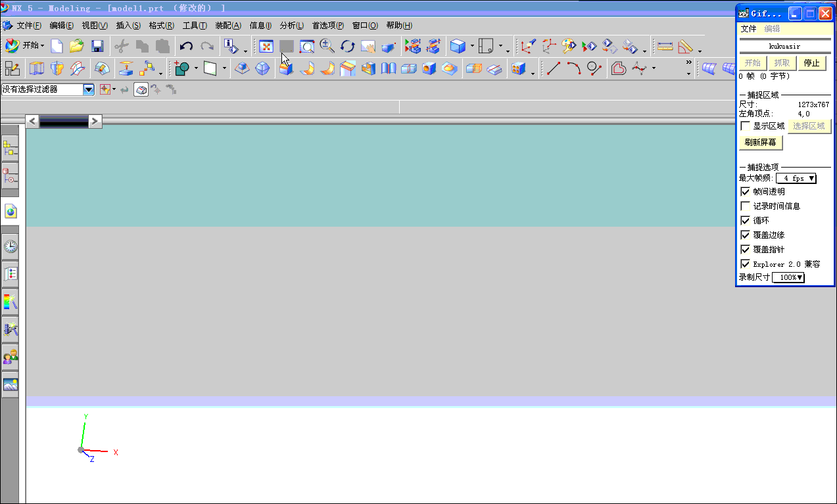Image resolution: width=837 pixels, height=504 pixels.
Task: Open the History clock tab in the resource bar
Action: [x=10, y=246]
